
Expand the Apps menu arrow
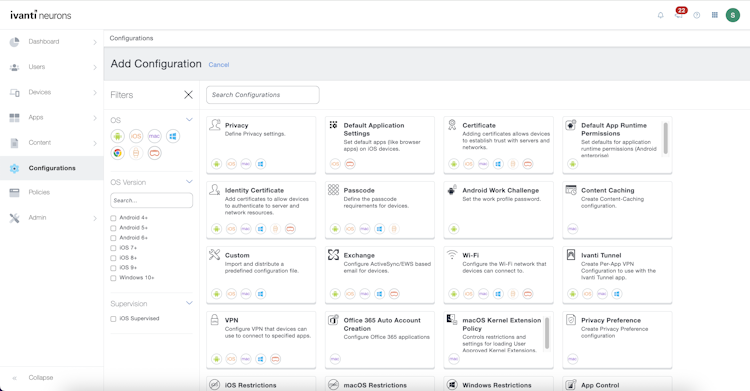95,118
